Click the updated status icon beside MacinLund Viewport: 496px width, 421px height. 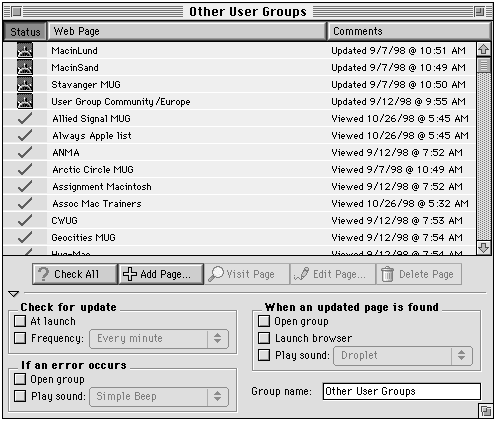[25, 50]
